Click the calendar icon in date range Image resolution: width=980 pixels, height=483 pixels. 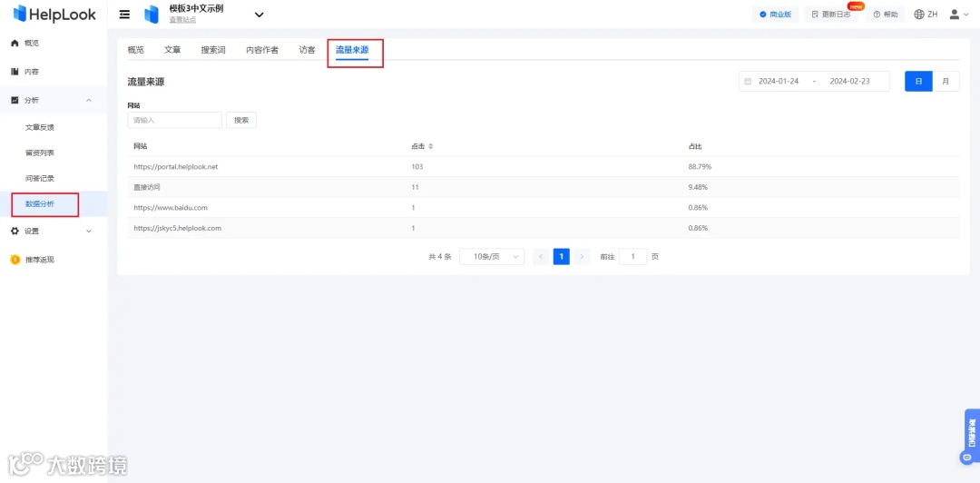[x=748, y=82]
